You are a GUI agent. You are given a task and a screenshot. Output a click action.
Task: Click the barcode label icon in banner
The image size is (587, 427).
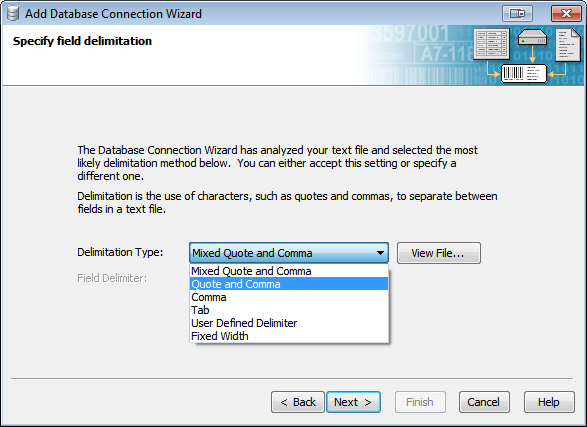[x=524, y=73]
